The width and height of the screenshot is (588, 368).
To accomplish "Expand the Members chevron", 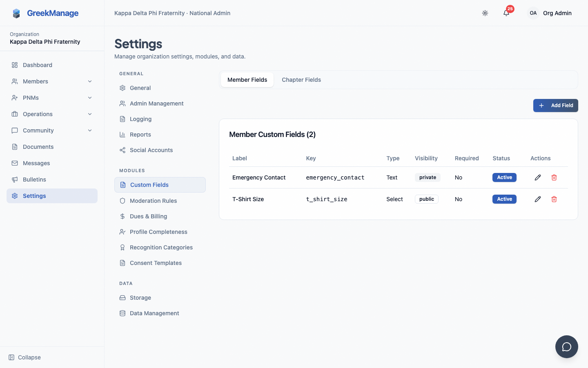I will pos(90,81).
